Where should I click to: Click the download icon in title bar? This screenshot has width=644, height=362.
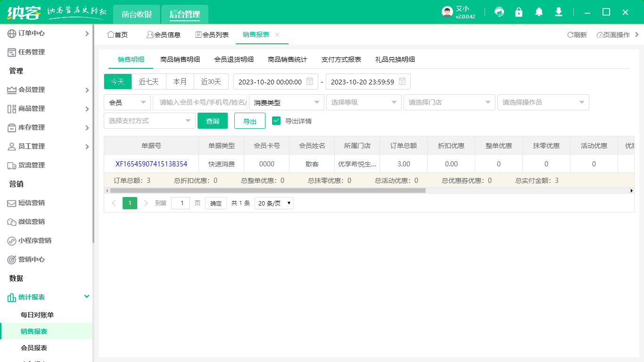pos(558,12)
